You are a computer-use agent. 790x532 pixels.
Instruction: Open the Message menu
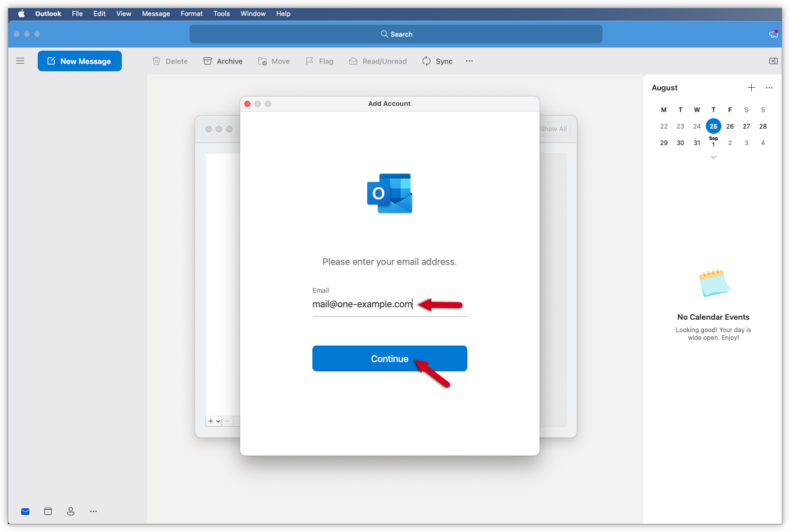(156, 14)
